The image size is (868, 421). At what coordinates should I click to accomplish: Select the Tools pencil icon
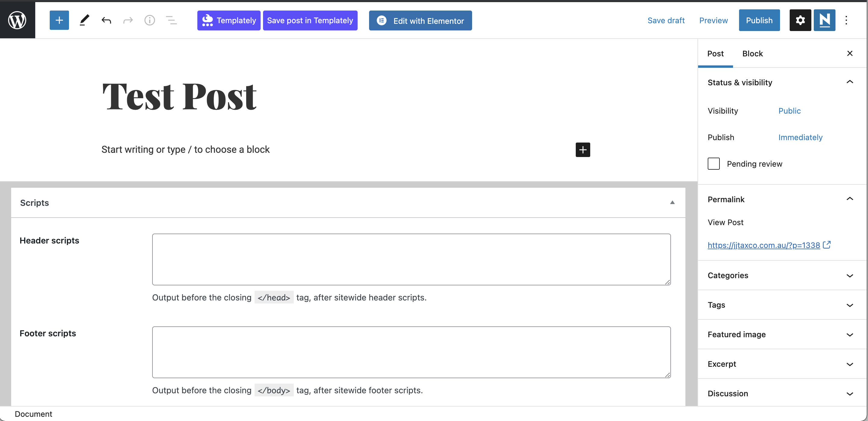84,20
